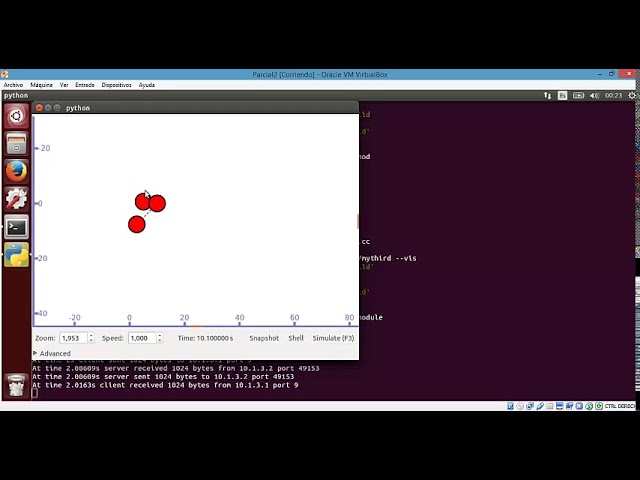Open the Archivo menu
Viewport: 640px width, 480px height.
click(13, 85)
